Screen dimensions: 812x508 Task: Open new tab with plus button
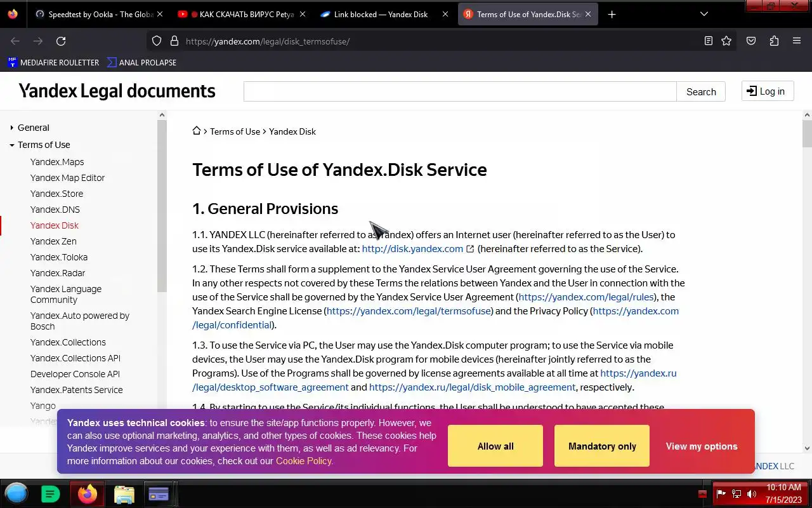point(612,14)
